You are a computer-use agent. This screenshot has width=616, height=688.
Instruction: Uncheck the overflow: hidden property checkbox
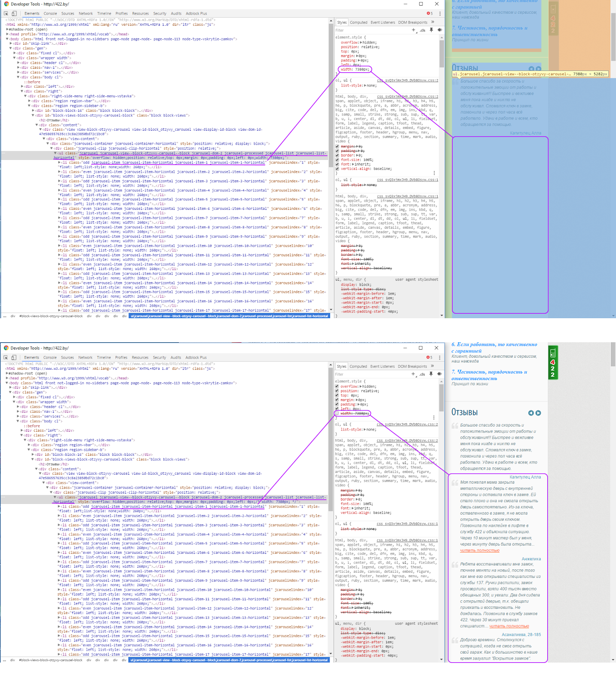337,386
